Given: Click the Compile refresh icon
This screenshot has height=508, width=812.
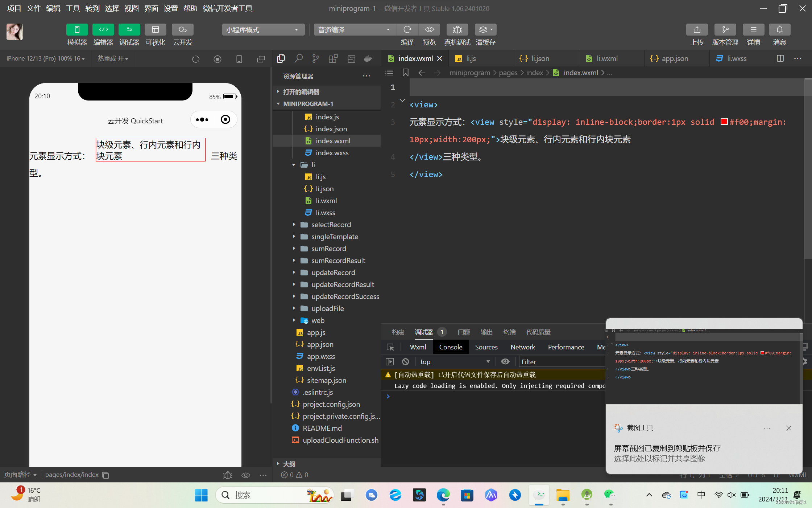Looking at the screenshot, I should pyautogui.click(x=407, y=30).
